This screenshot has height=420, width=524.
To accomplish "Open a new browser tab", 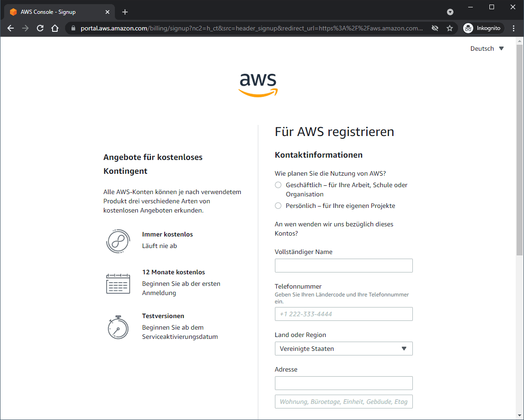I will (x=125, y=12).
